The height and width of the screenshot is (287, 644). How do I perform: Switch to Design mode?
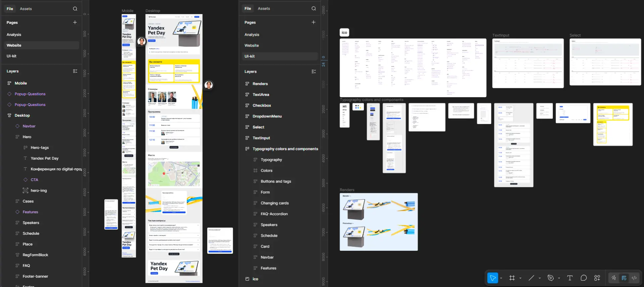pos(624,278)
